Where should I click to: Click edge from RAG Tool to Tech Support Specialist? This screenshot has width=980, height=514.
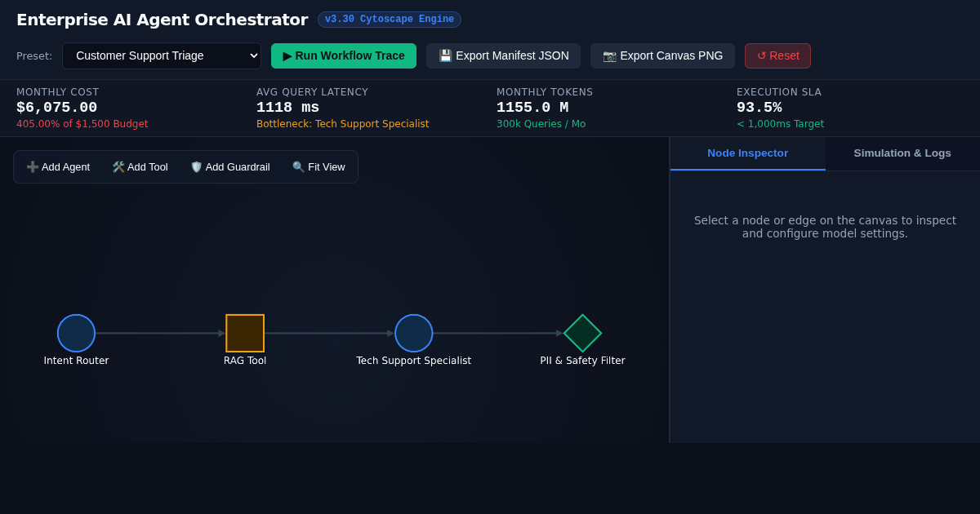tap(329, 333)
